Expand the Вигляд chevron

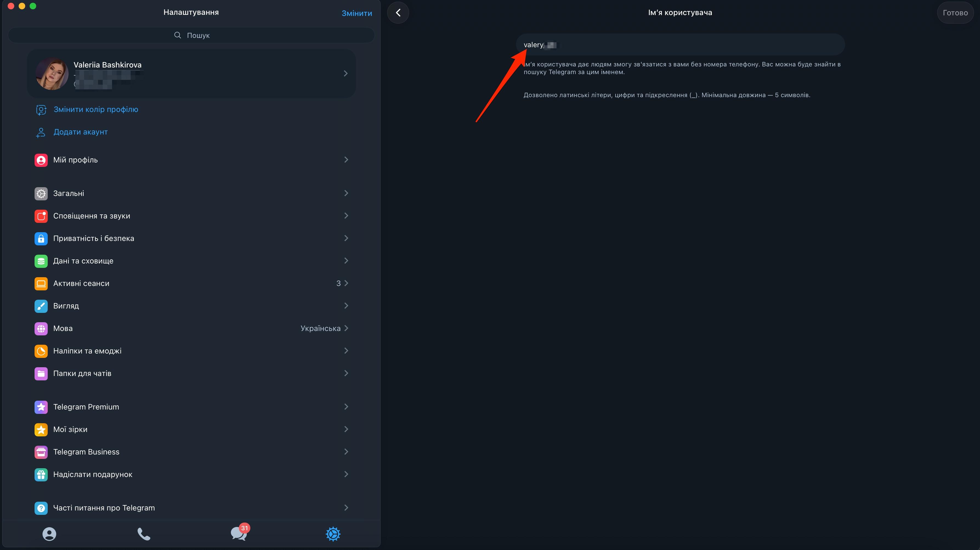coord(346,305)
